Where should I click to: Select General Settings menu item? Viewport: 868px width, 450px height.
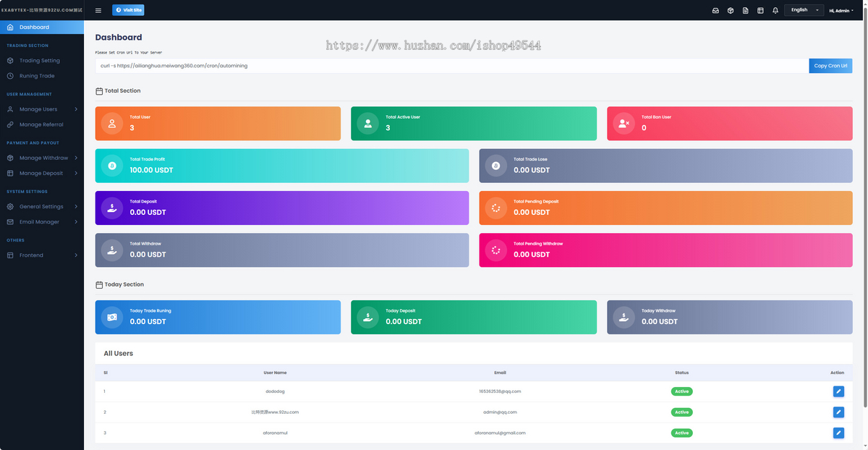[42, 207]
